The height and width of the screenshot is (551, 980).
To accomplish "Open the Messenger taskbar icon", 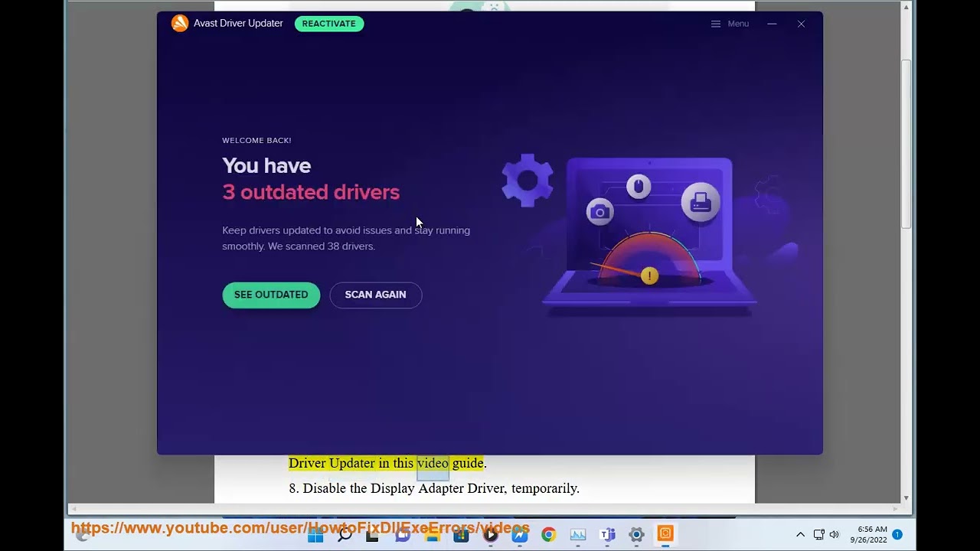I will pos(520,535).
